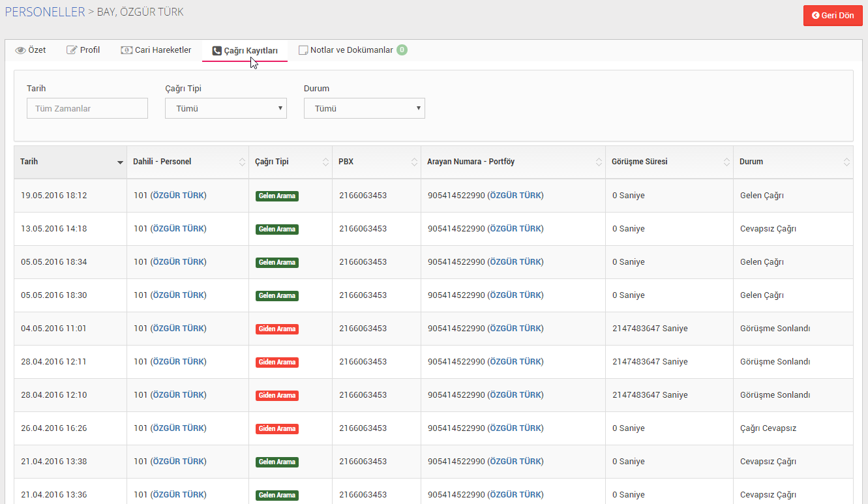Viewport: 868px width, 504px height.
Task: Click Cevapsız Çağrı status in 21.04.2016 13:36 row
Action: pyautogui.click(x=768, y=495)
